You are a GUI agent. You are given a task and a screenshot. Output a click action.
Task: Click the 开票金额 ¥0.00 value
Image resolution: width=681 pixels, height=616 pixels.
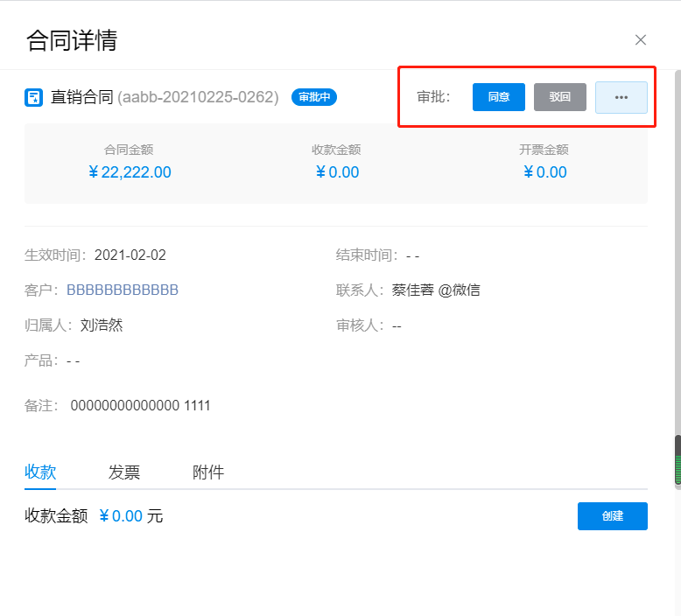pos(544,172)
